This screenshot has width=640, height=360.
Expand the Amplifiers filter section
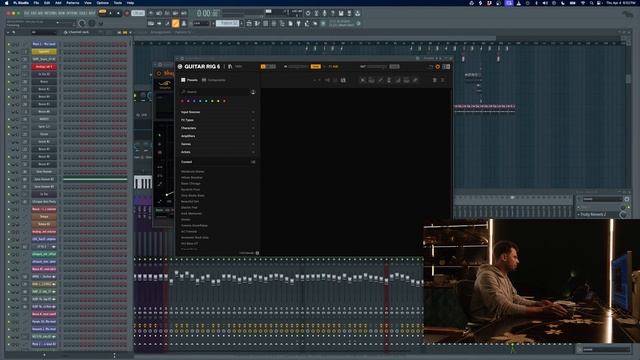(x=218, y=136)
